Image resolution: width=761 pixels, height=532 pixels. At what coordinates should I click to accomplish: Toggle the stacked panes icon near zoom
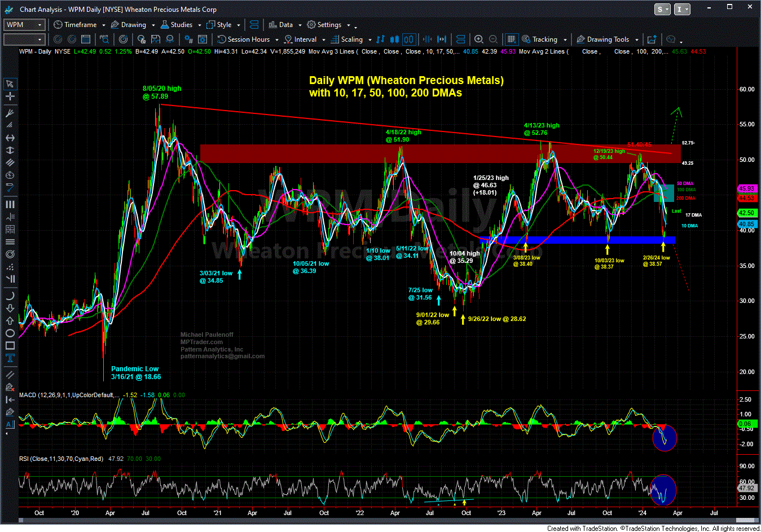[461, 39]
